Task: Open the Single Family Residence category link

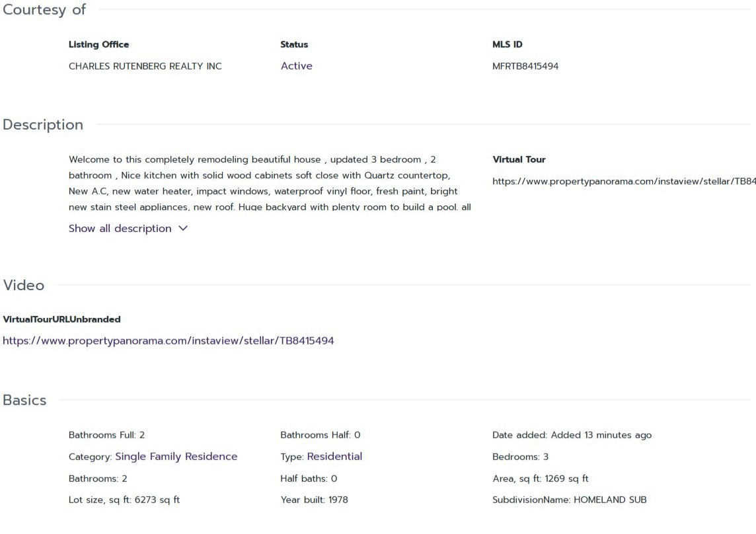Action: click(x=176, y=457)
